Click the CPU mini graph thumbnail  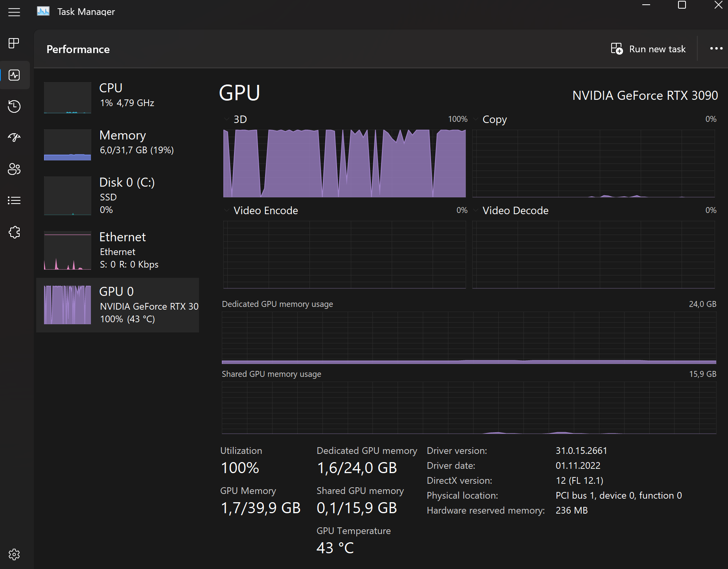68,97
